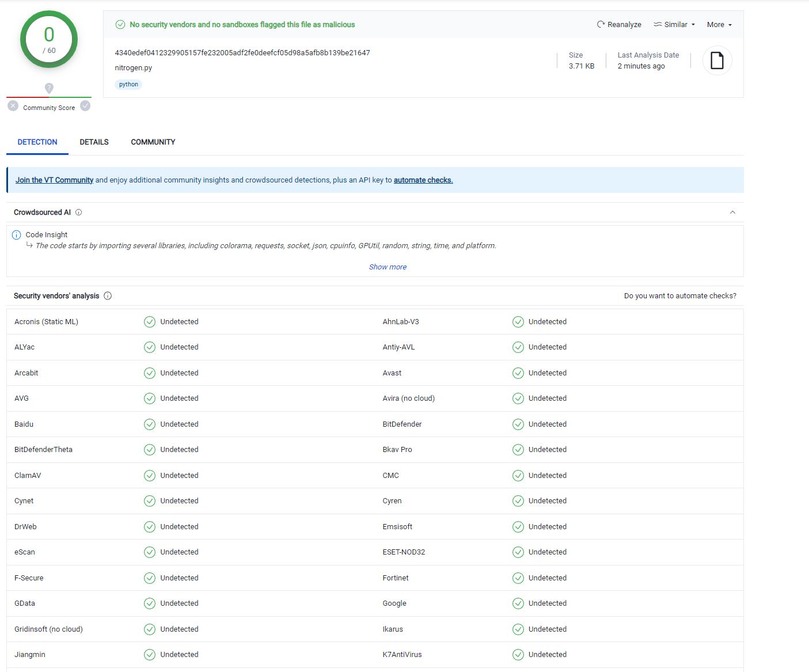Collapse the Crowdsourced AI section
Screen dimensions: 809x672
coord(732,212)
